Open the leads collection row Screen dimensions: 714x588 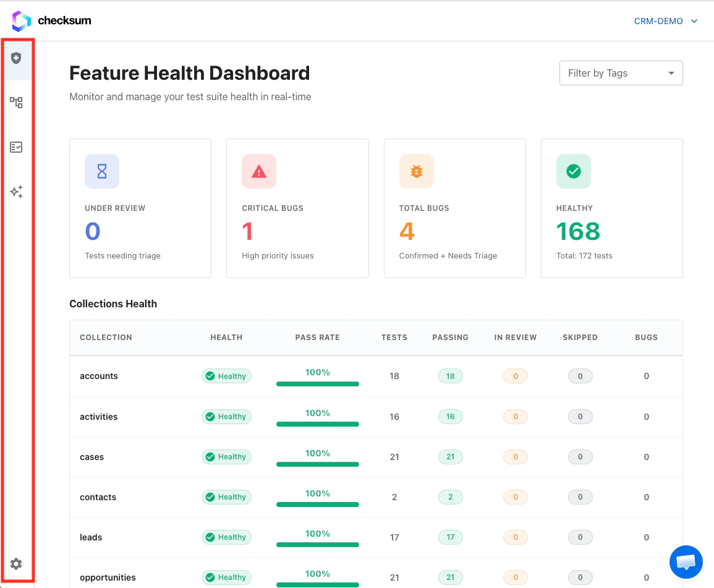[x=376, y=537]
